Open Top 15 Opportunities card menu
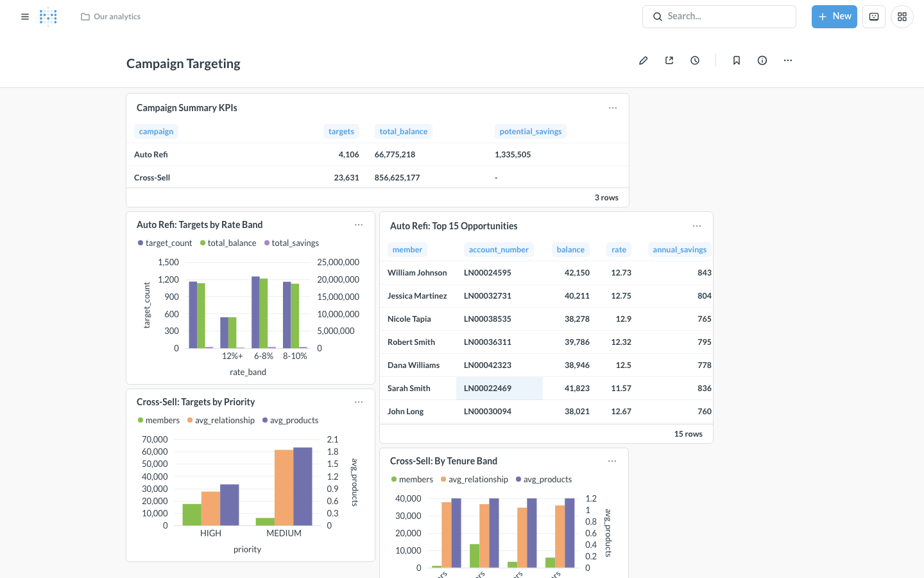The height and width of the screenshot is (578, 924). click(x=697, y=226)
